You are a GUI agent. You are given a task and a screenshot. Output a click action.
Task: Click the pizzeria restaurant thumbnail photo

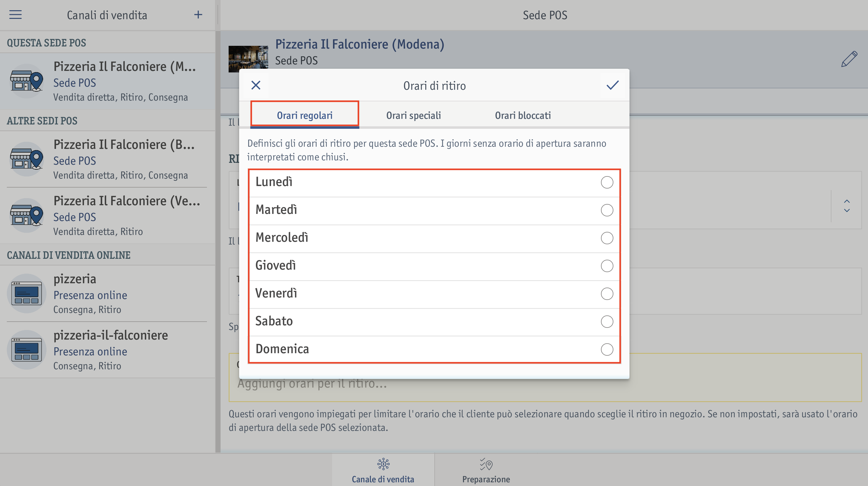coord(248,59)
